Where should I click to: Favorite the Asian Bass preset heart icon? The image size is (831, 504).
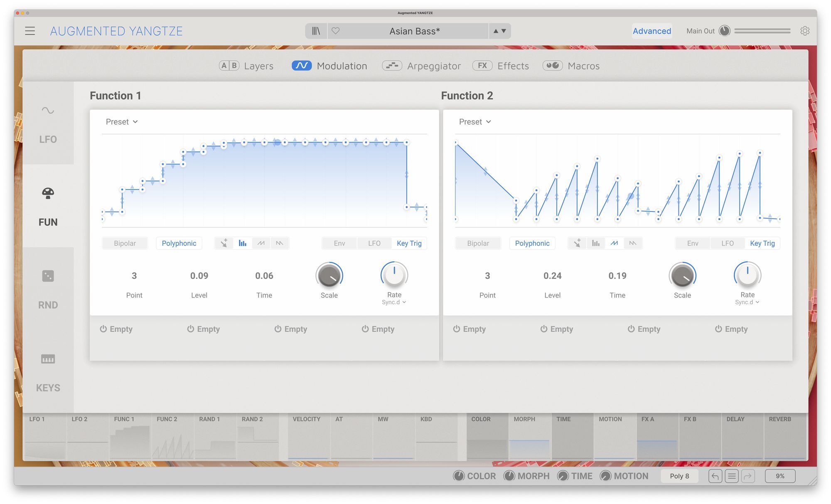coord(336,31)
